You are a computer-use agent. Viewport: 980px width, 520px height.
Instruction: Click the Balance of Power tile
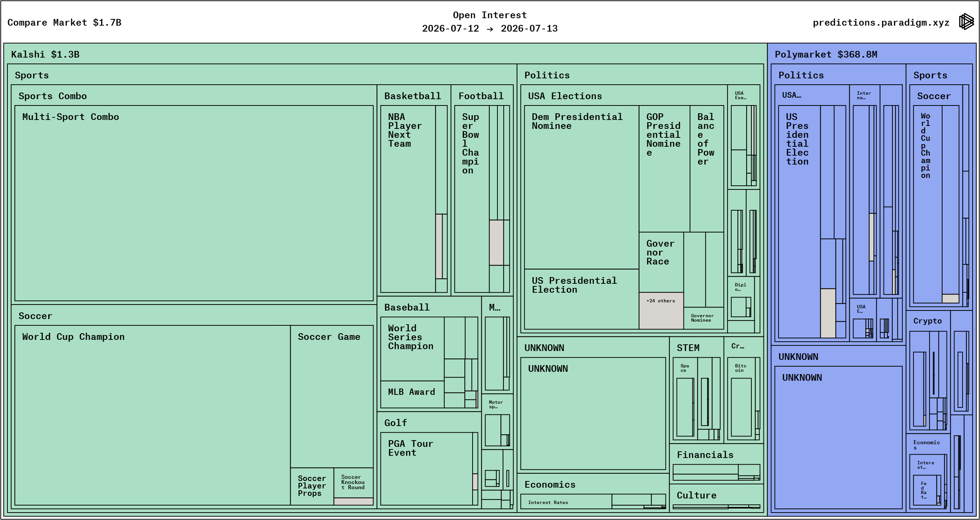pyautogui.click(x=706, y=169)
